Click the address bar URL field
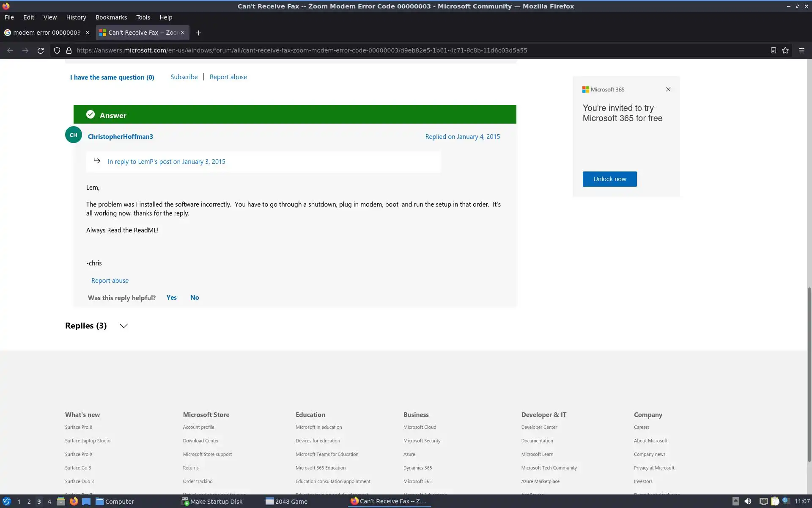 pyautogui.click(x=301, y=50)
